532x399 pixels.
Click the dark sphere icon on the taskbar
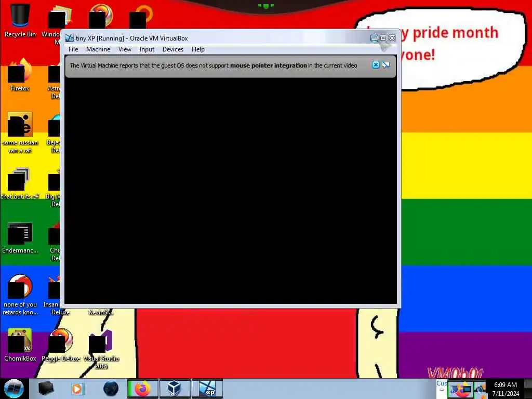coord(111,389)
